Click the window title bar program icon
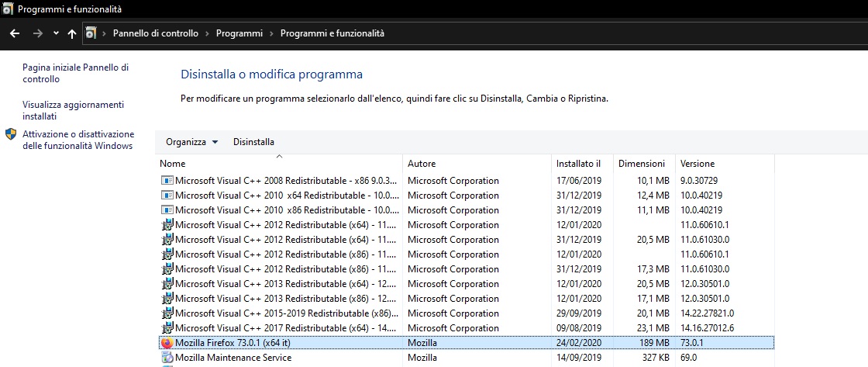This screenshot has height=367, width=868. [x=8, y=9]
